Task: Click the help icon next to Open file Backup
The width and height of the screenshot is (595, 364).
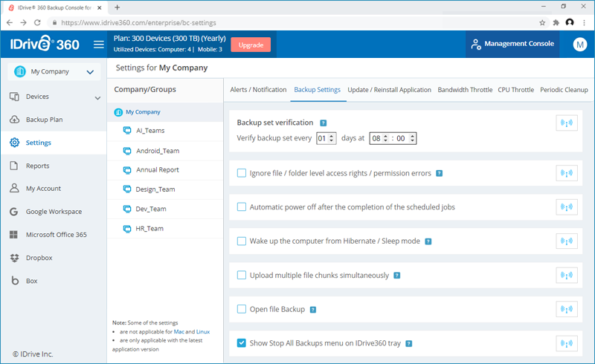Action: pyautogui.click(x=313, y=310)
